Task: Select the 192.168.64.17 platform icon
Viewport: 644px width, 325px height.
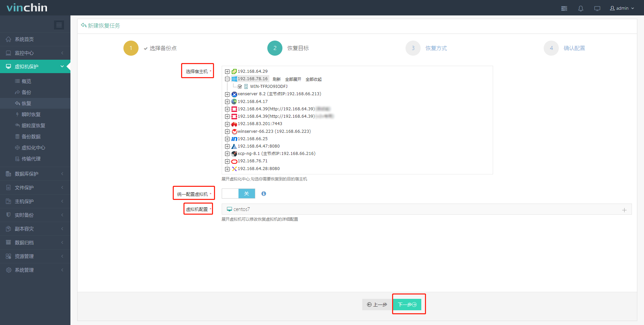Action: (x=234, y=102)
